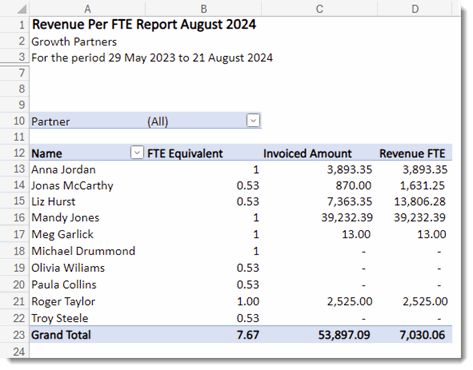The height and width of the screenshot is (370, 473).
Task: Click the 'Partner' filter label cell
Action: 87,121
